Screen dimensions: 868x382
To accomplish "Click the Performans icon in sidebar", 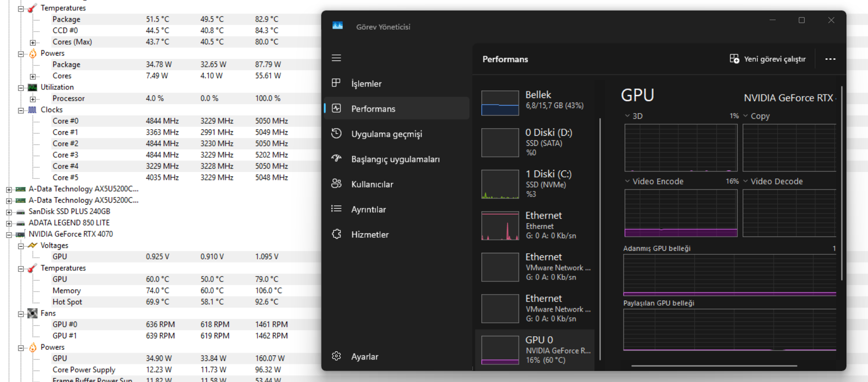I will (336, 108).
